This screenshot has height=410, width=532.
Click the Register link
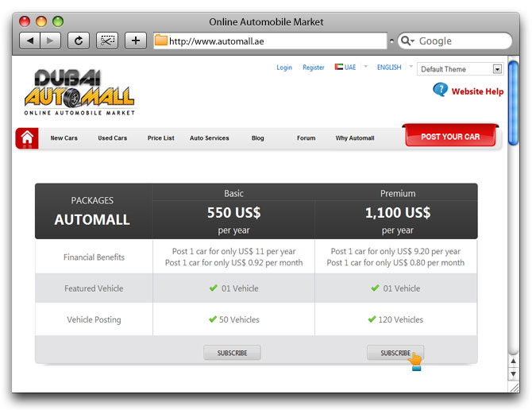[x=314, y=68]
